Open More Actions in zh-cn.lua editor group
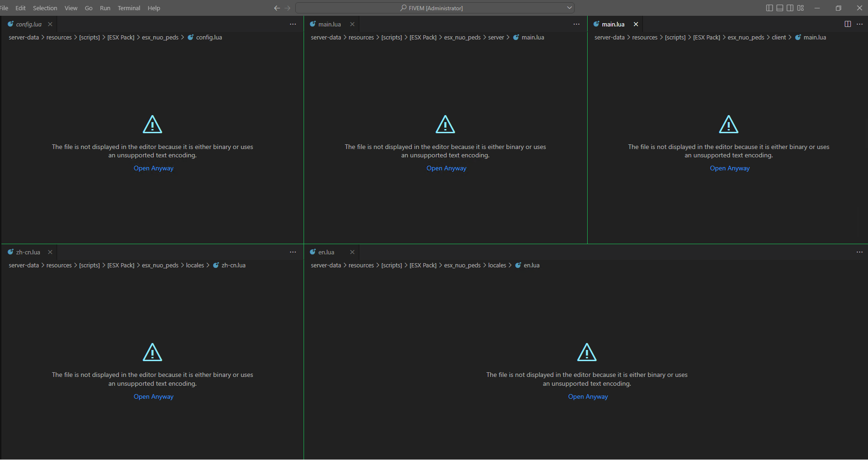The image size is (868, 460). 293,252
